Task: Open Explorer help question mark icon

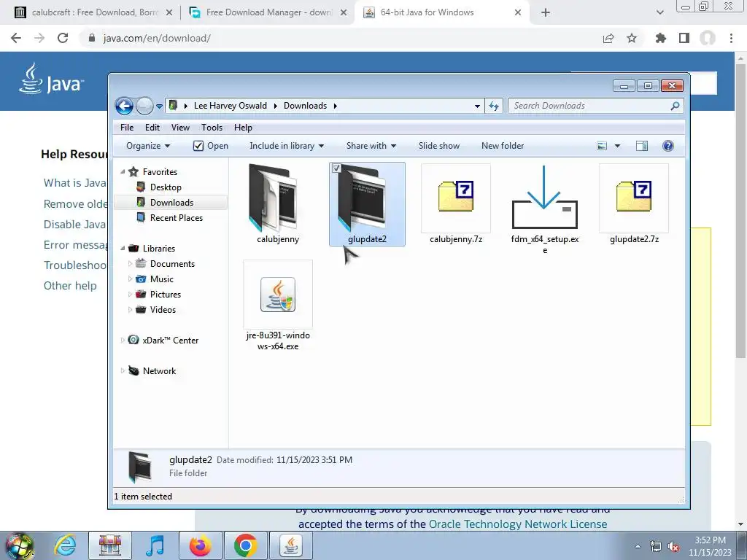Action: click(x=668, y=146)
